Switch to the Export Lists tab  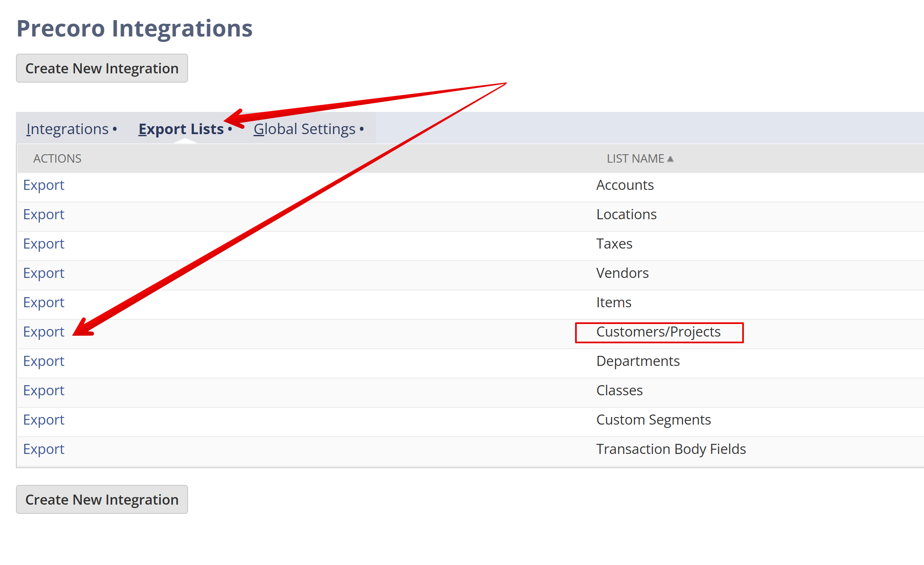click(x=181, y=129)
